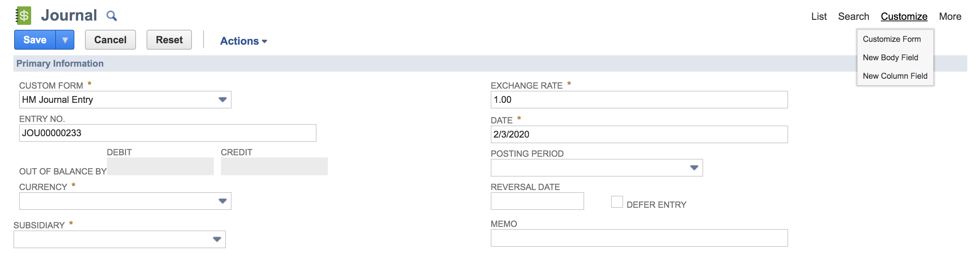Open the More menu
Screen dimensions: 980x256
pos(950,16)
